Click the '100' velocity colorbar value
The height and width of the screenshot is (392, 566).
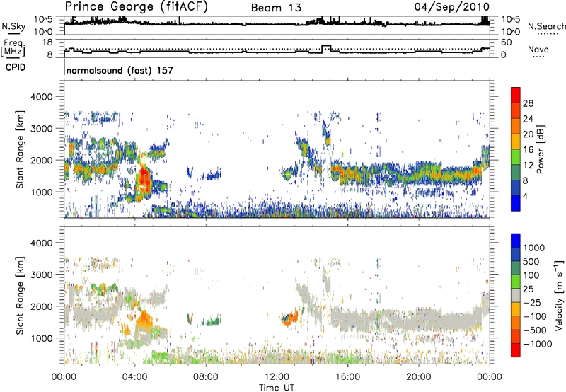(x=531, y=275)
